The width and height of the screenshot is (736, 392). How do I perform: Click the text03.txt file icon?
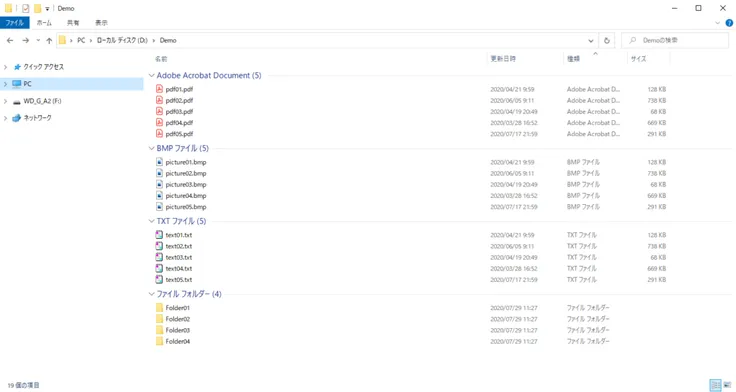159,257
